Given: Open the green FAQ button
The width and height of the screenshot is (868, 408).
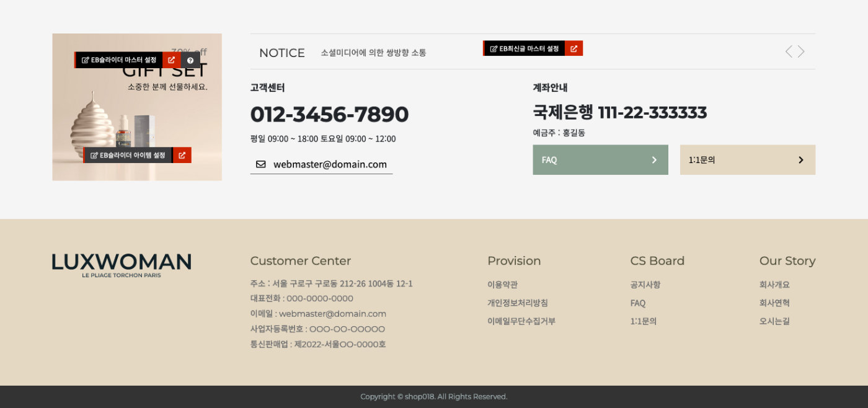Looking at the screenshot, I should 600,160.
